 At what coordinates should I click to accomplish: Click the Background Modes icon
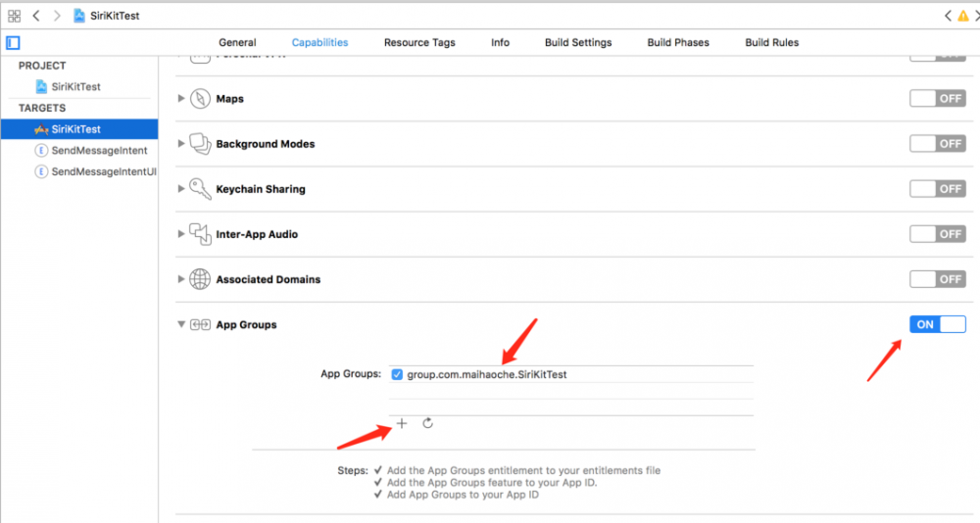click(x=200, y=144)
